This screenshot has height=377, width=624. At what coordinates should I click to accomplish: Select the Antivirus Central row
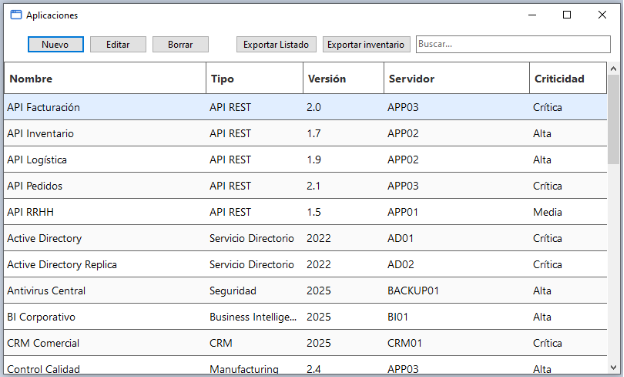pyautogui.click(x=306, y=291)
